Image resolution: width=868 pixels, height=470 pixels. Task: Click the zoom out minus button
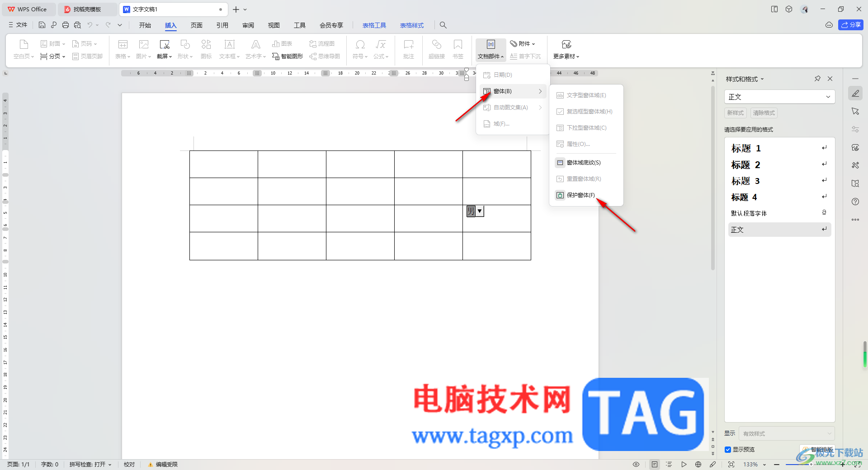click(x=777, y=465)
